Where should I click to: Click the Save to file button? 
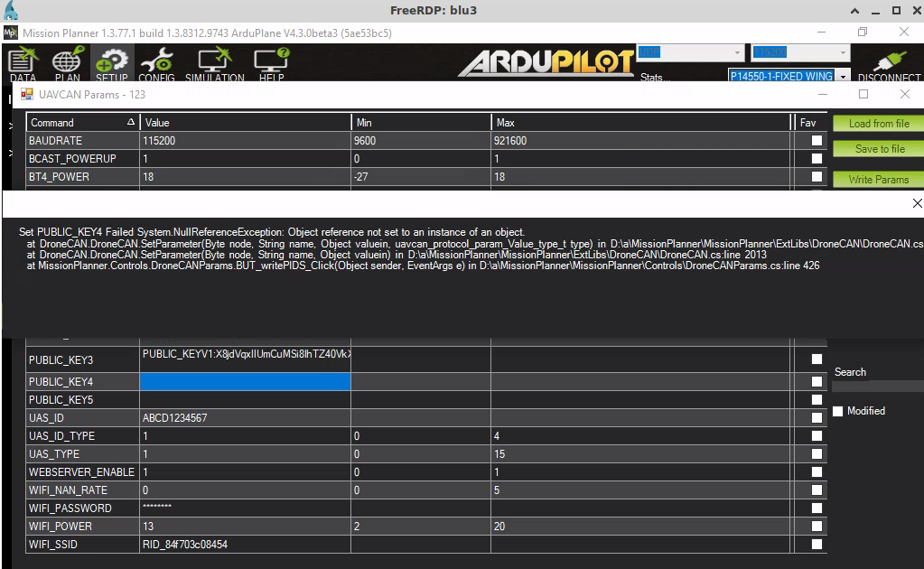[x=877, y=148]
